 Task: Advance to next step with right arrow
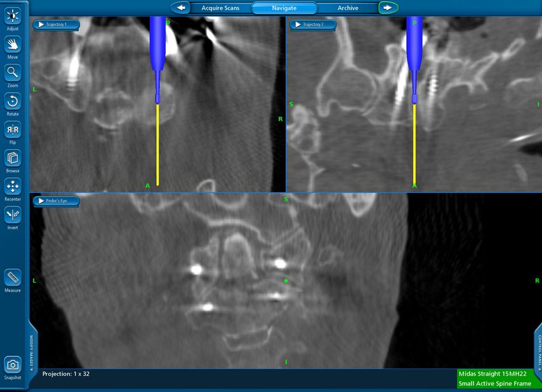tap(388, 8)
